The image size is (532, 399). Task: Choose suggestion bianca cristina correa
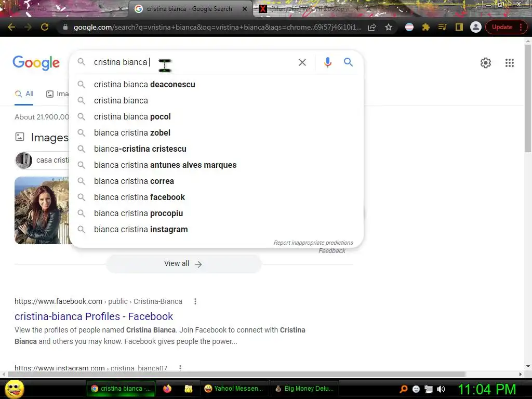click(x=216, y=181)
